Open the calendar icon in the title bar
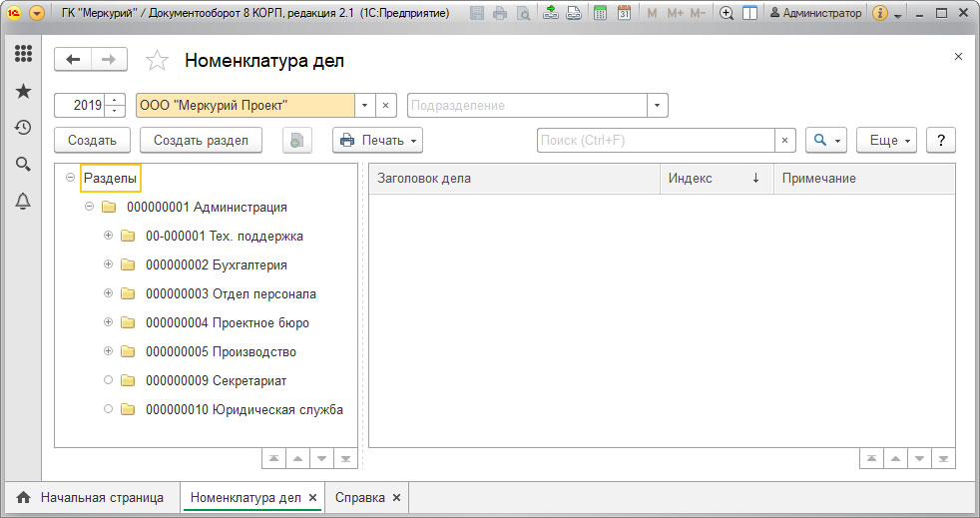Screen dimensions: 980x518 pos(624,13)
